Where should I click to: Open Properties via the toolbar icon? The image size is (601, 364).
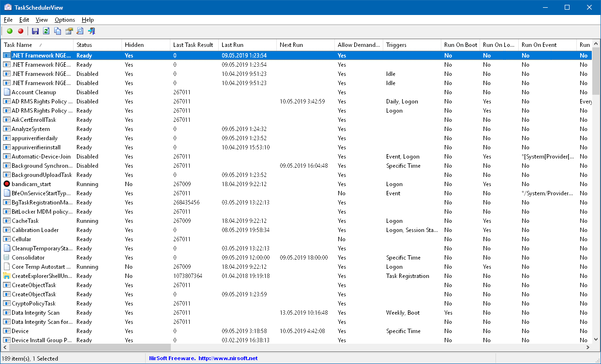click(x=69, y=31)
